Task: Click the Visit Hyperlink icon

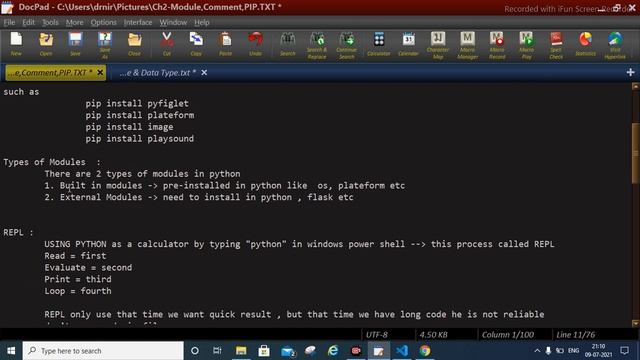Action: [x=615, y=45]
